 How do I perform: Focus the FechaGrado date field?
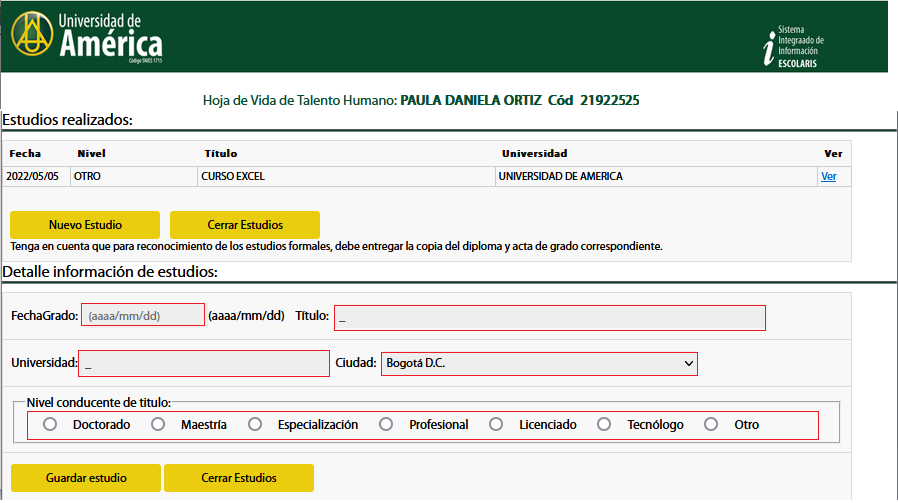click(x=143, y=315)
